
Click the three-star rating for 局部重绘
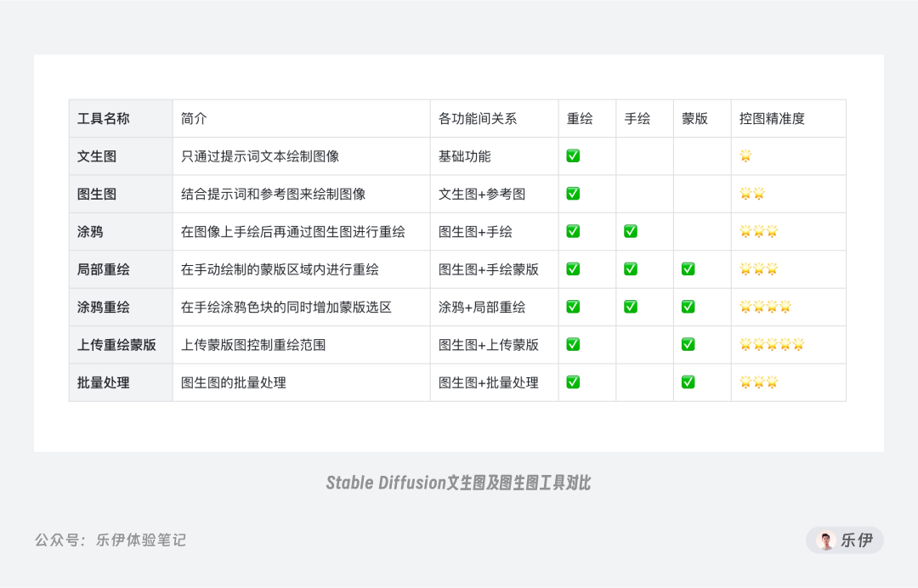pyautogui.click(x=759, y=269)
